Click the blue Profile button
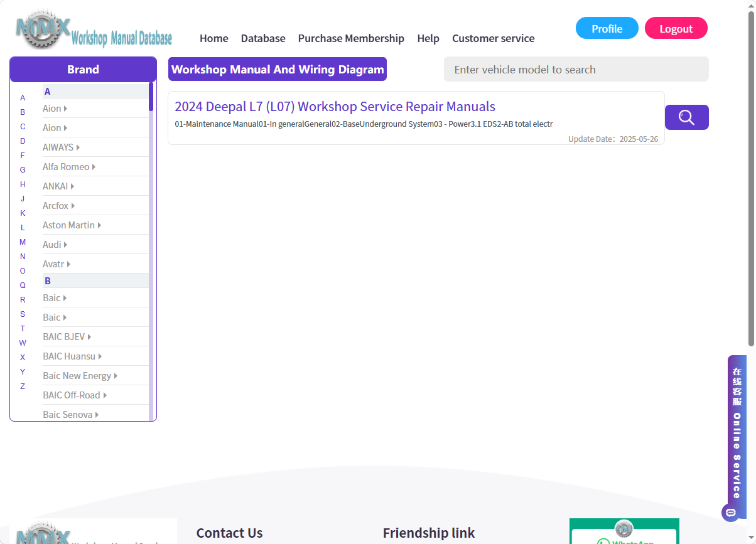 [x=607, y=28]
